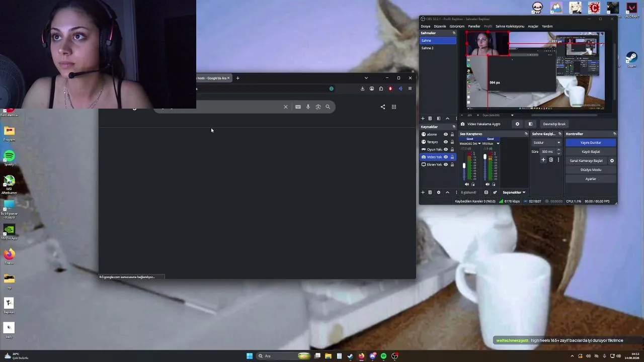Open Görünüm menu in OBS
The image size is (644, 362).
pos(457,26)
